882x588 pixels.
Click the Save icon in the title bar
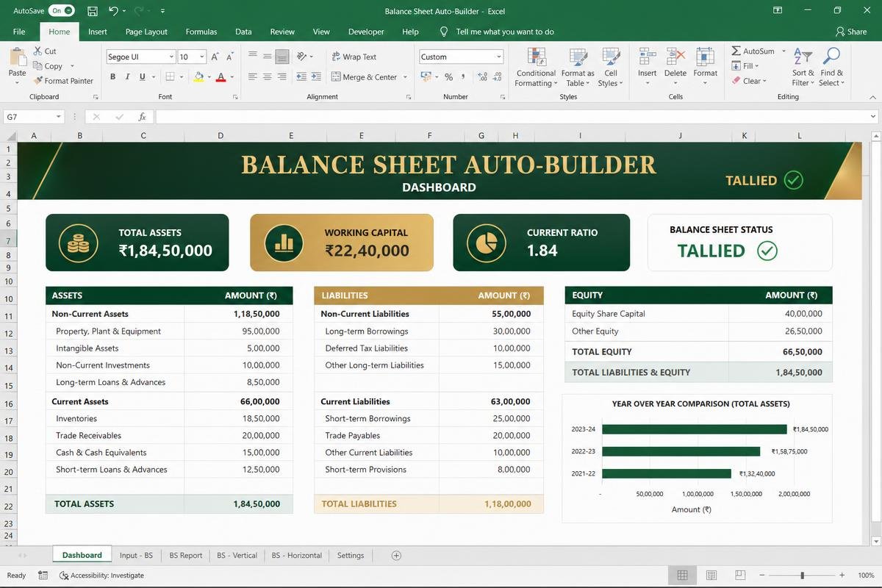pos(92,11)
